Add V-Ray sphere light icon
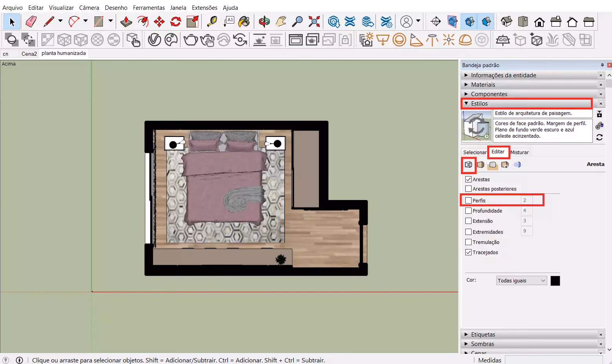Image resolution: width=612 pixels, height=364 pixels. tap(399, 40)
